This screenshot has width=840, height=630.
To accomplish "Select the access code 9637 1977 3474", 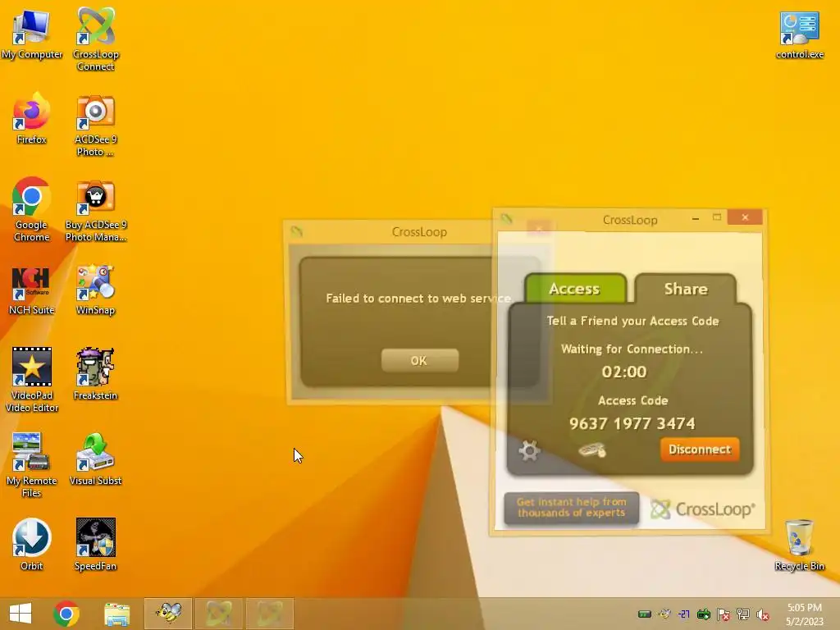I will pos(632,424).
